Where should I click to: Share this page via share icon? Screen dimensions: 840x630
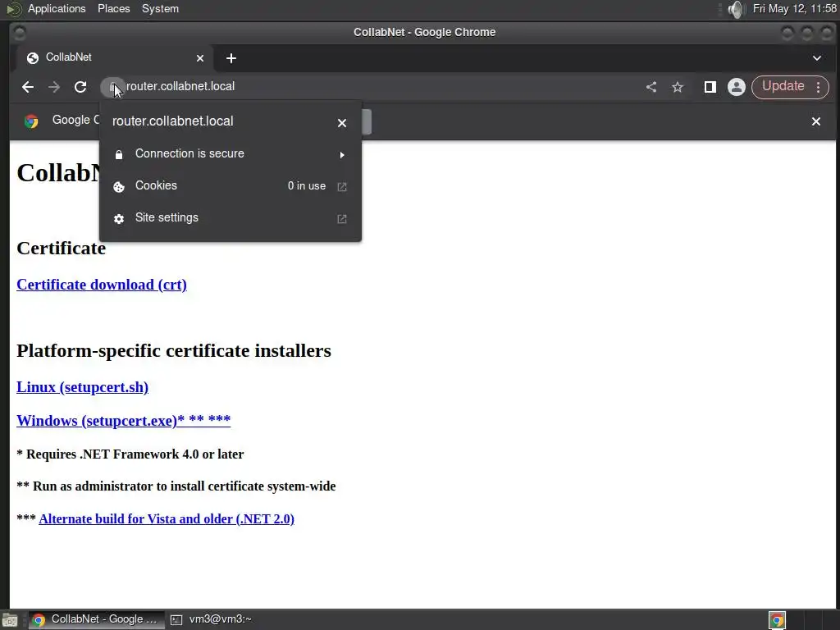pos(651,87)
